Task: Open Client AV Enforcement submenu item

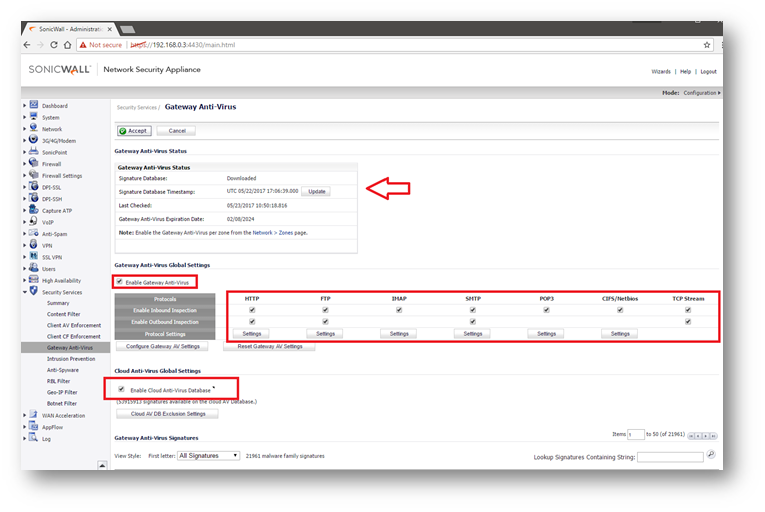Action: [74, 326]
